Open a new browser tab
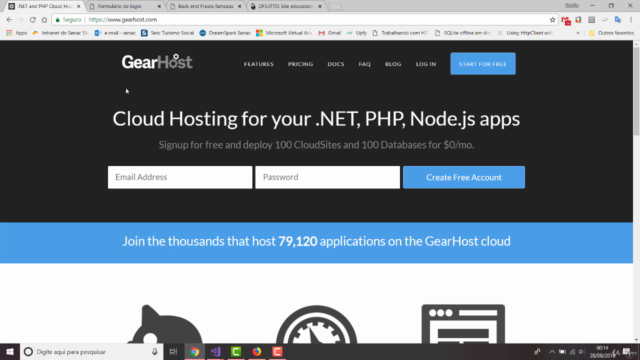 pyautogui.click(x=336, y=7)
